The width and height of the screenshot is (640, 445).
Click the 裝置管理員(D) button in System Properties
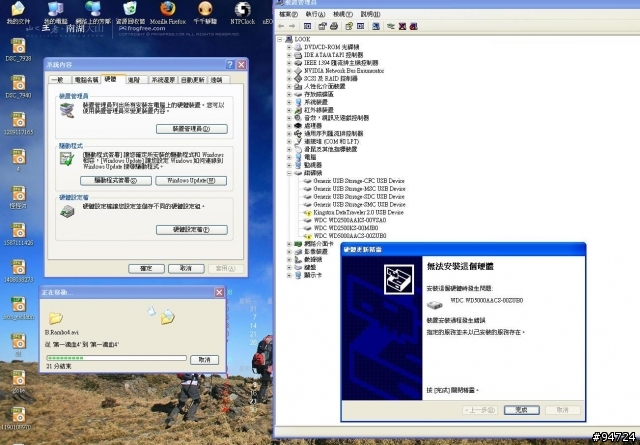192,129
